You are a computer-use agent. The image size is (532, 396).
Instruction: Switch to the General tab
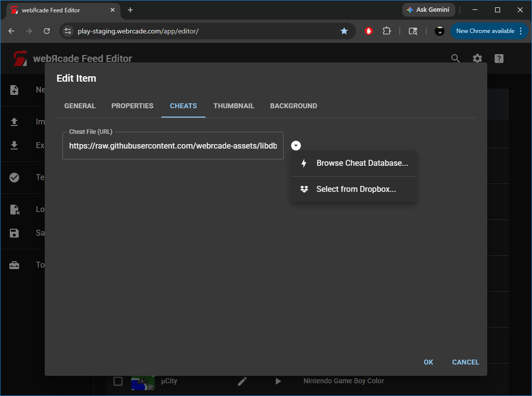pyautogui.click(x=80, y=106)
